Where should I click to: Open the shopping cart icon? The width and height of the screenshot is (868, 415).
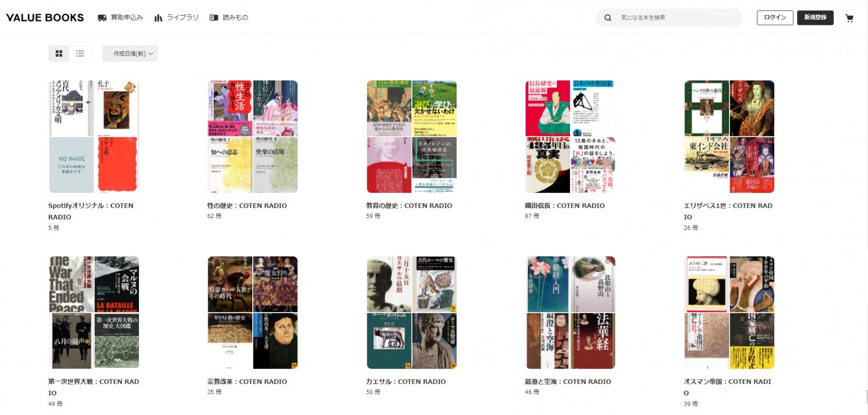(x=849, y=18)
